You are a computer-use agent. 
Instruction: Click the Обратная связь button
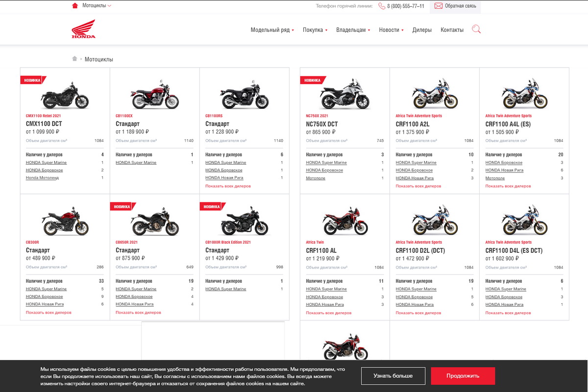coord(455,6)
